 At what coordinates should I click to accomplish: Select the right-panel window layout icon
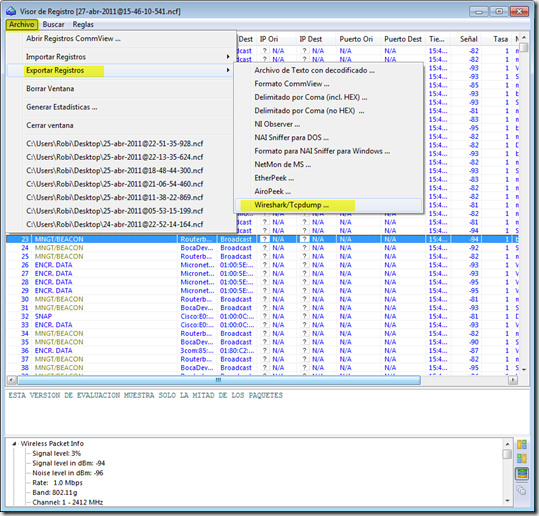tap(521, 458)
